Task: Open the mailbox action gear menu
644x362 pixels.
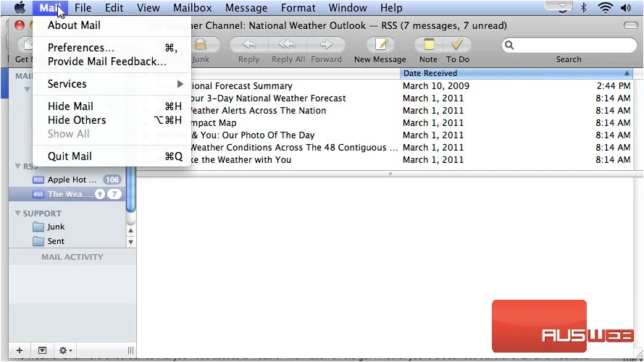Action: pos(65,350)
